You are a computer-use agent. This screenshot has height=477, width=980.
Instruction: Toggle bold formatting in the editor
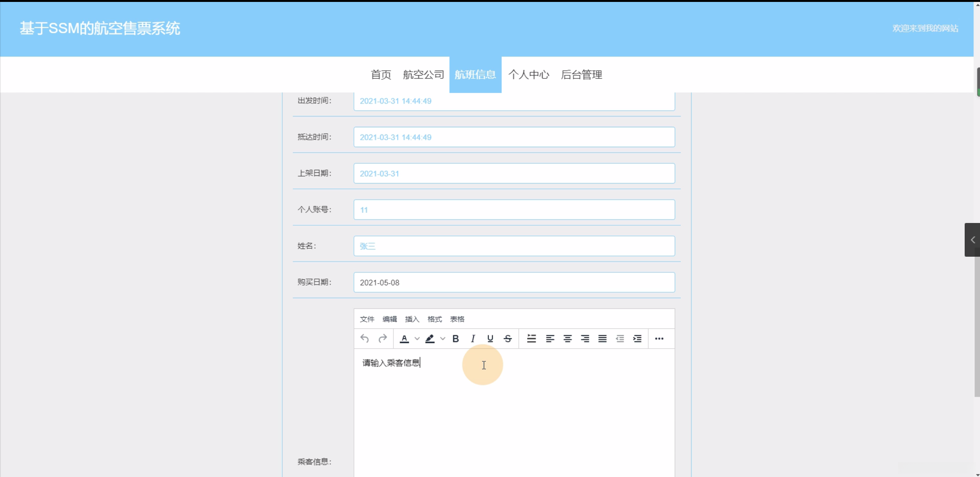pos(456,339)
